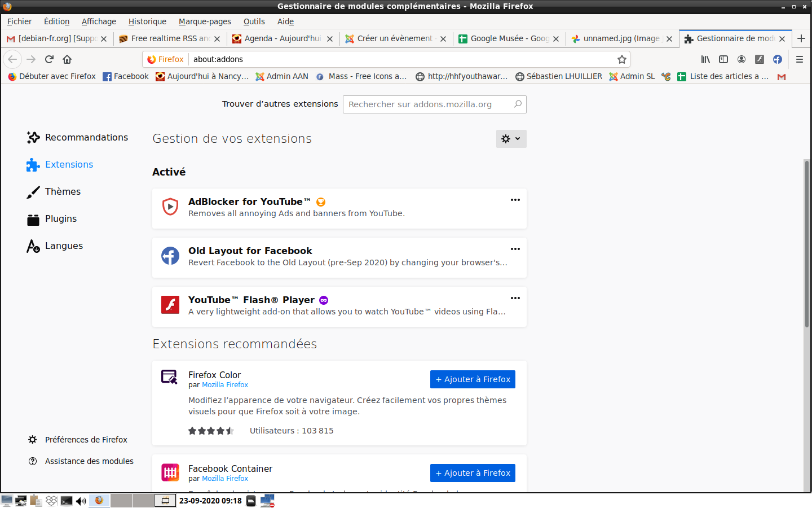The width and height of the screenshot is (812, 508).
Task: Open more options for Old Layout for Facebook
Action: click(515, 249)
